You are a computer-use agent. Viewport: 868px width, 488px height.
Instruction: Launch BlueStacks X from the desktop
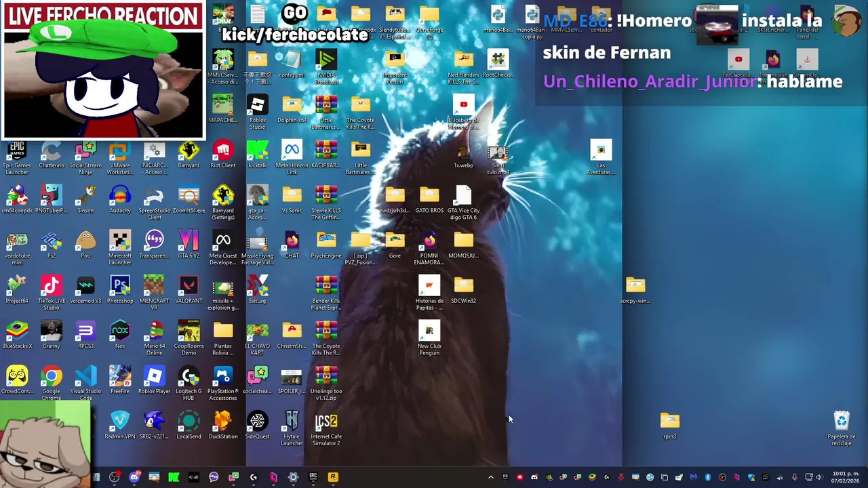tap(17, 336)
